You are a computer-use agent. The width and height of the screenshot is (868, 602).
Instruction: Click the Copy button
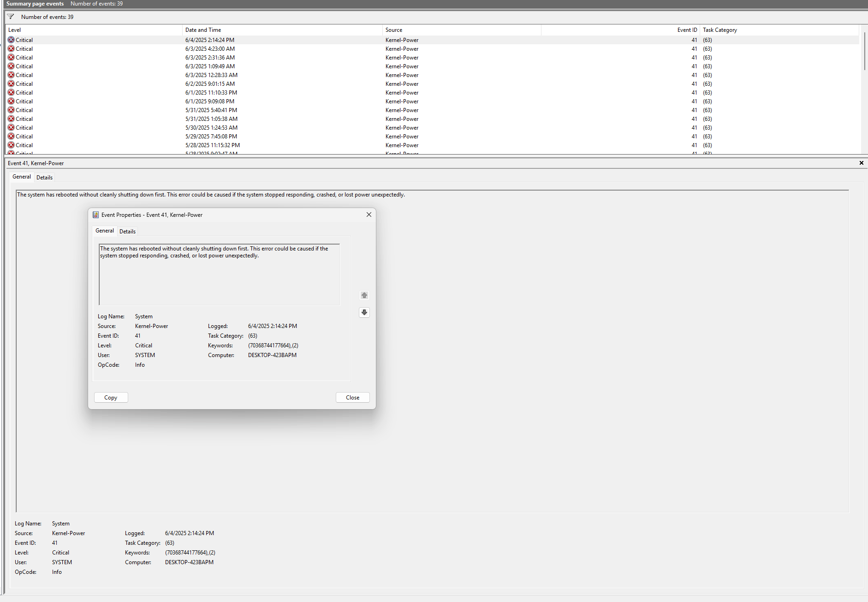[111, 398]
